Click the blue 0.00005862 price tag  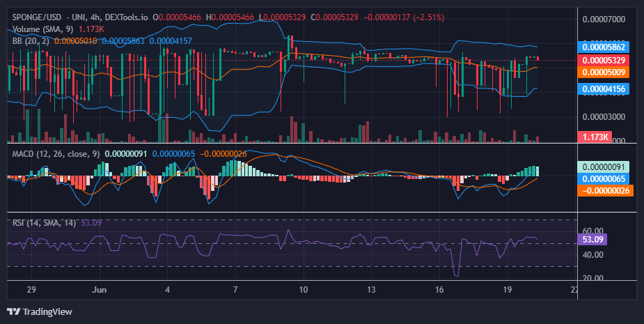[604, 47]
